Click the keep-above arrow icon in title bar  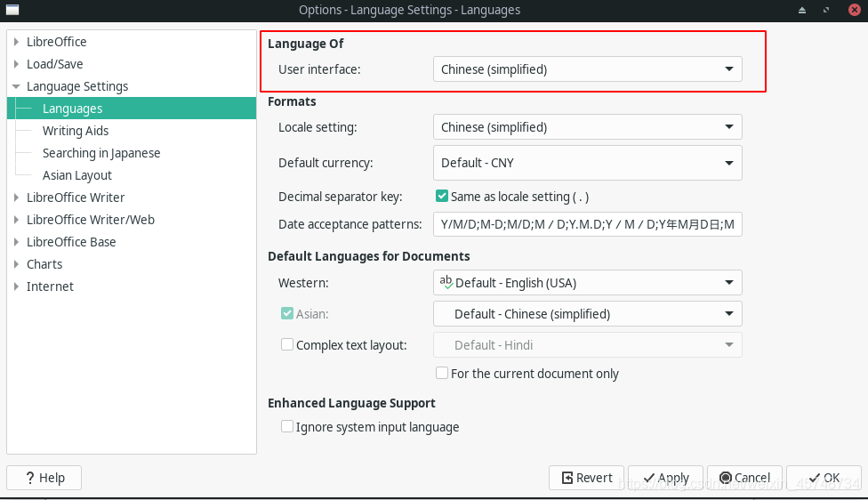[x=801, y=10]
